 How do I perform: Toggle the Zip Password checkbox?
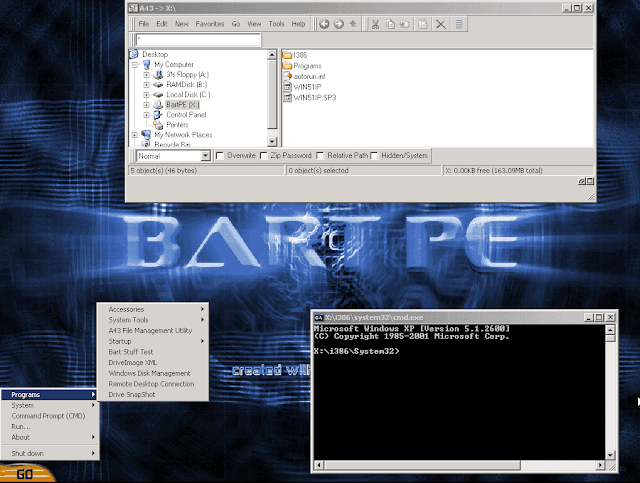264,156
